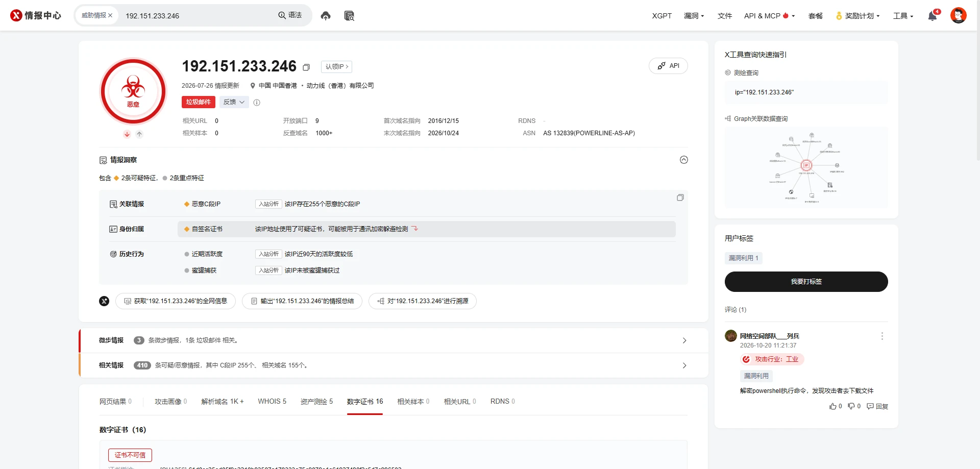Screen dimensions: 980x469
Task: Copy the 情报洞察 insight panel content
Action: coord(680,198)
